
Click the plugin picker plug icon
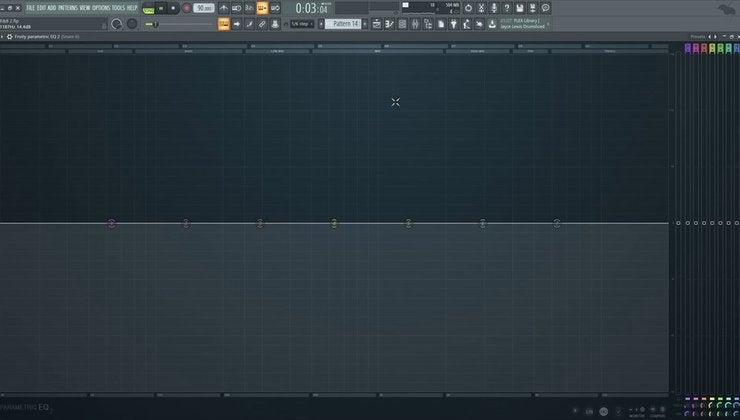click(x=454, y=24)
